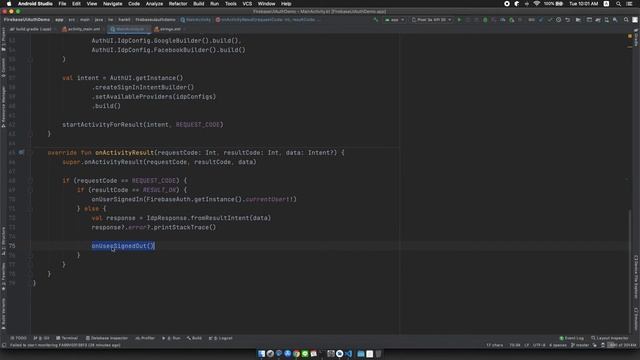The image size is (640, 360).
Task: Run the app with the green play icon
Action: click(x=459, y=20)
